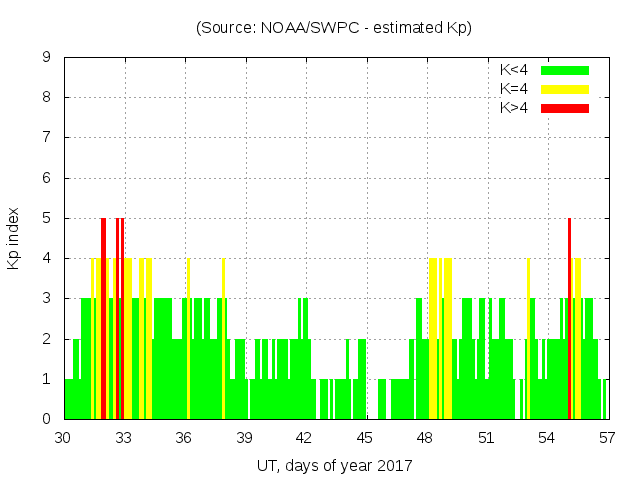Click the green K<4 legend swatch
This screenshot has width=640, height=480.
[565, 70]
